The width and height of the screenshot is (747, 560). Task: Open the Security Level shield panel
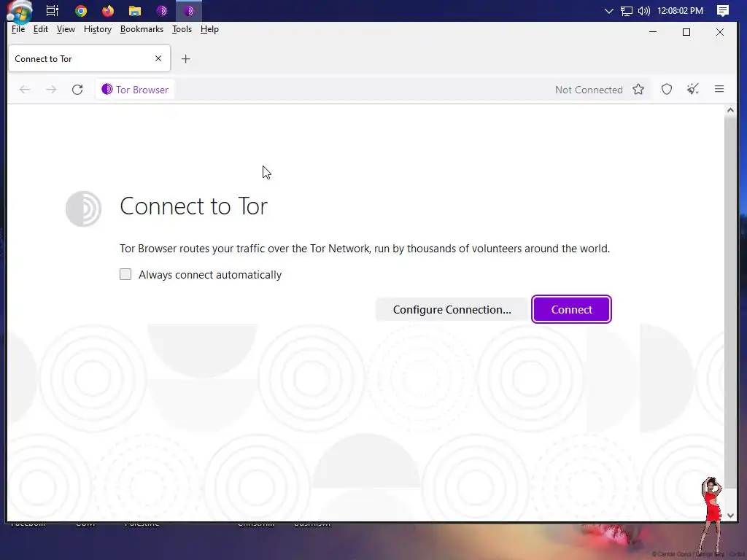pos(667,89)
